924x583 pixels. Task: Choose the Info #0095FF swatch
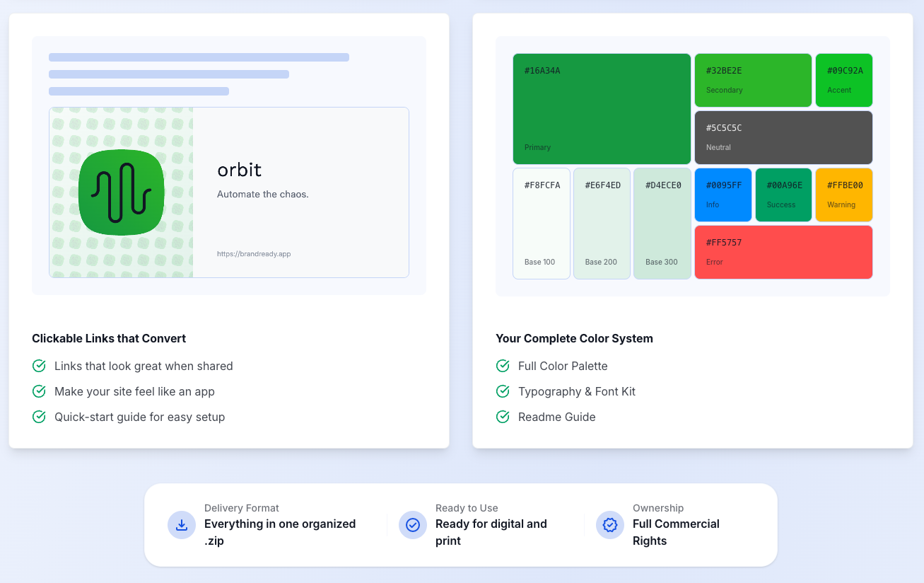[x=723, y=195]
